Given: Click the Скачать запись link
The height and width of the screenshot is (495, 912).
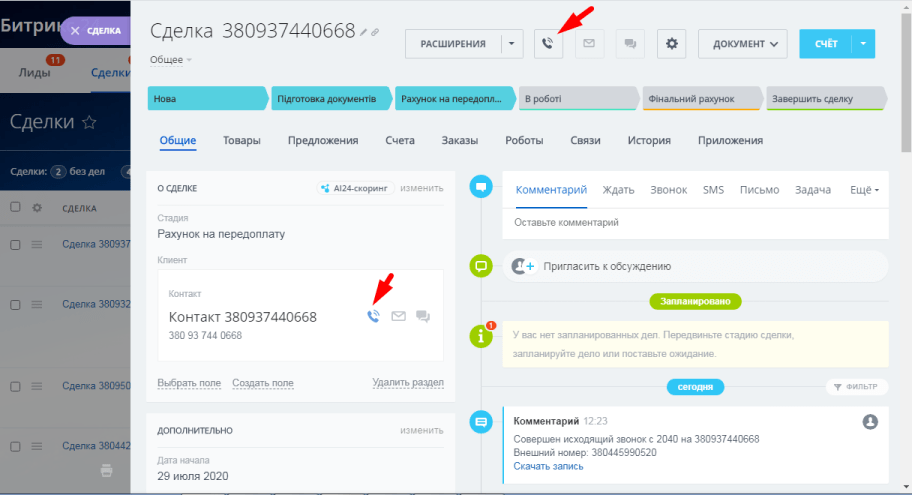Looking at the screenshot, I should 547,466.
